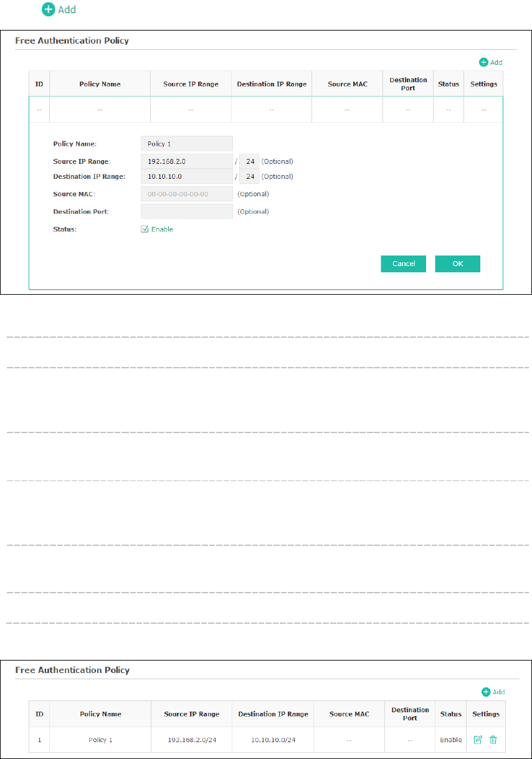532x759 pixels.
Task: Click the Policy Name column header in upper table
Action: 100,84
